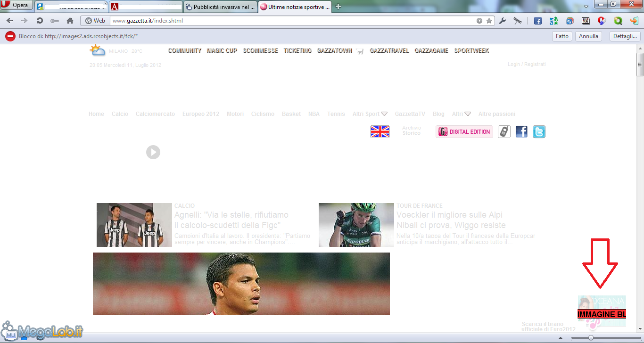Viewport: 644px width, 343px height.
Task: Open the Dettagli... button
Action: click(x=625, y=36)
